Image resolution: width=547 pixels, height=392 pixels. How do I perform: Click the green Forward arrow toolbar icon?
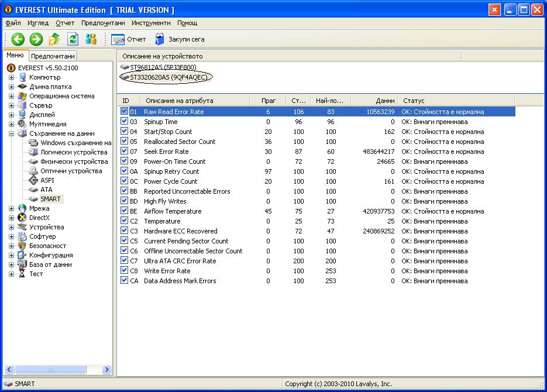tap(36, 39)
